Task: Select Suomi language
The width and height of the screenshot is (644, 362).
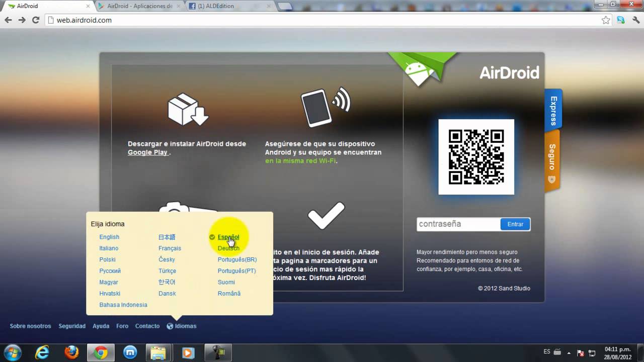Action: tap(226, 283)
